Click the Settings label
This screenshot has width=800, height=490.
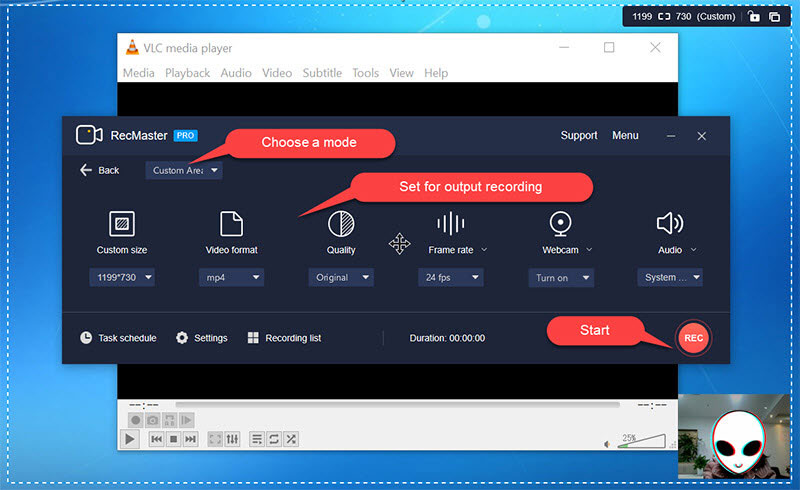click(211, 338)
